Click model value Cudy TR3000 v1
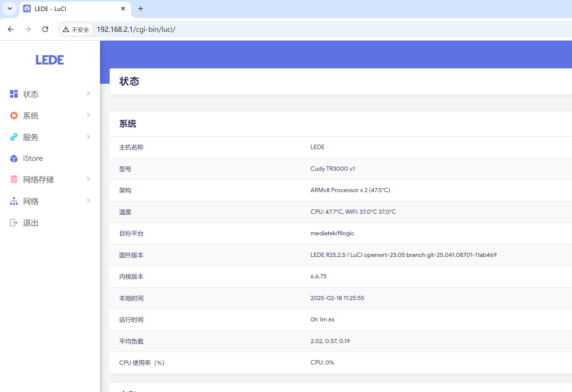 [x=332, y=169]
